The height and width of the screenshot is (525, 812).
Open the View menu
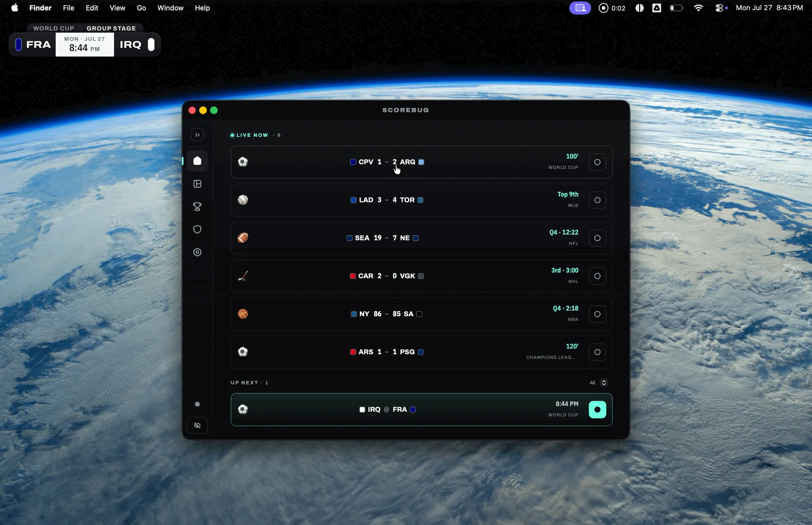tap(117, 8)
